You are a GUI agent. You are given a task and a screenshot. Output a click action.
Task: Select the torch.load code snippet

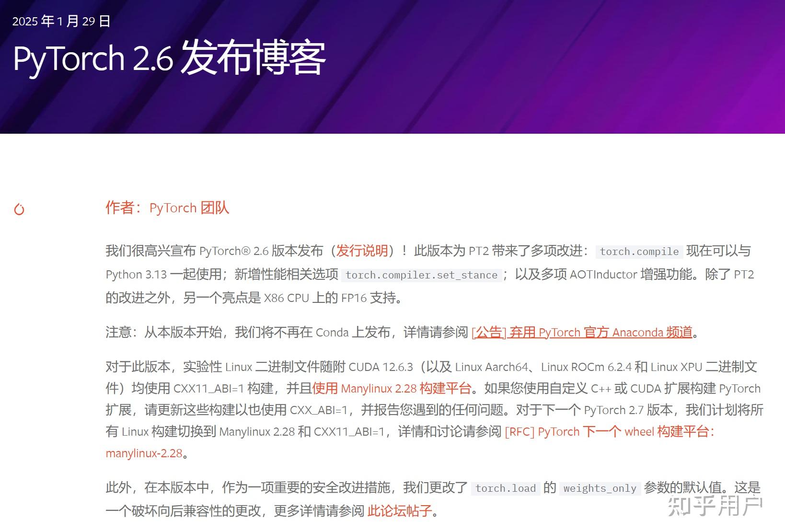506,488
